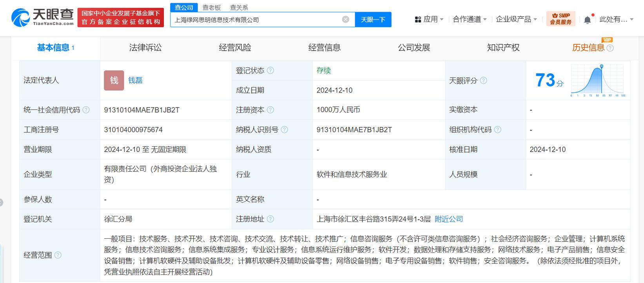Click the 徐汇分局 registration authority value
The width and height of the screenshot is (644, 283).
coord(118,219)
